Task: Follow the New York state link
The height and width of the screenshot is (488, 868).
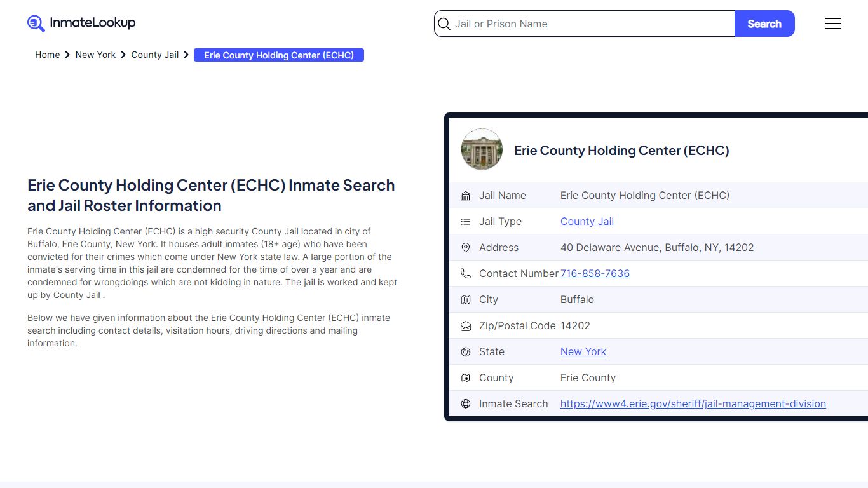Action: (x=583, y=352)
